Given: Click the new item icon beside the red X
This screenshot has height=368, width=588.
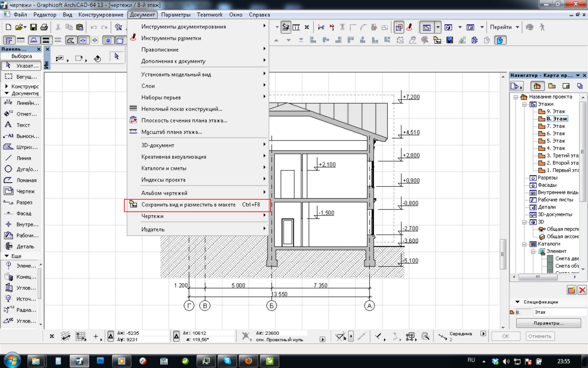Looking at the screenshot, I should click(571, 290).
